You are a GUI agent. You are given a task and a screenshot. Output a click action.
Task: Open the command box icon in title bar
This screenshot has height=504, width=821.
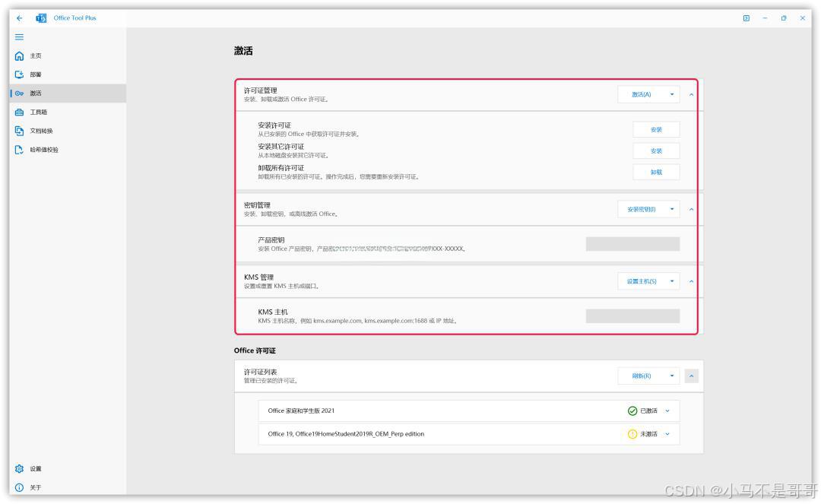point(747,17)
